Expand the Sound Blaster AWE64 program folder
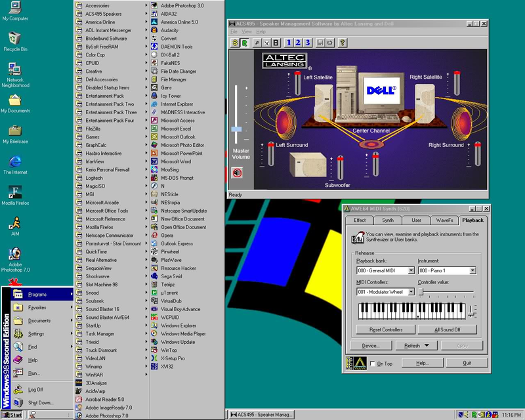Screen dimensions: 525x420 point(112,317)
